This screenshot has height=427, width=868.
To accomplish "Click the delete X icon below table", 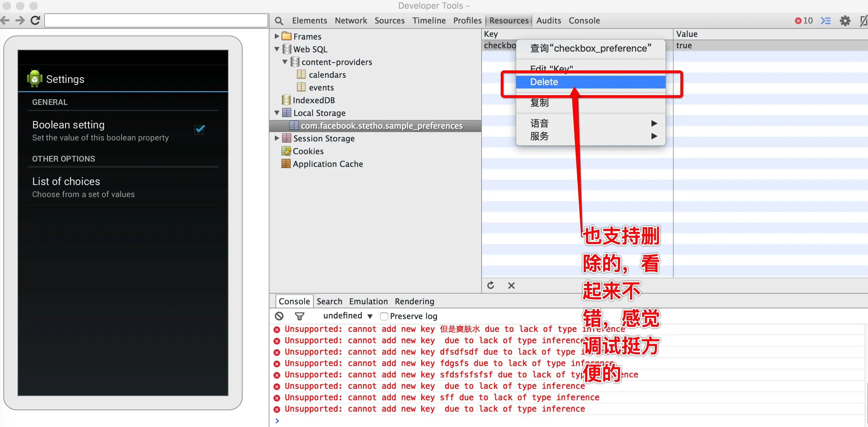I will pyautogui.click(x=511, y=286).
